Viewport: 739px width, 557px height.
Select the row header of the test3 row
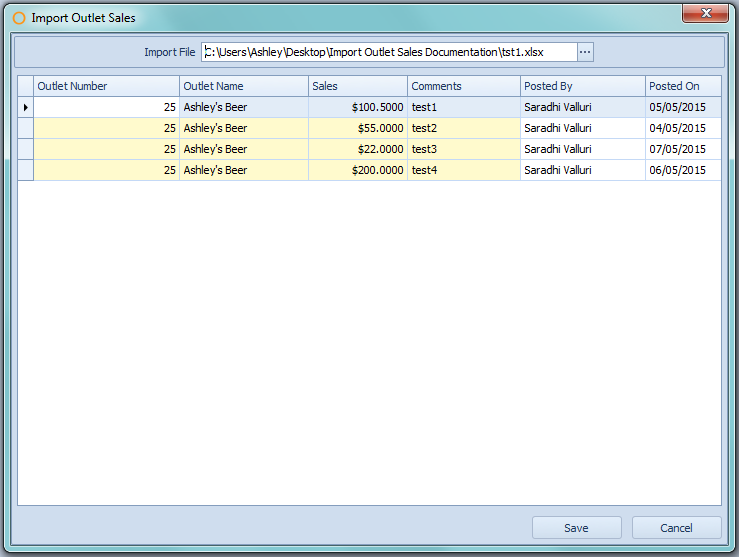[26, 149]
